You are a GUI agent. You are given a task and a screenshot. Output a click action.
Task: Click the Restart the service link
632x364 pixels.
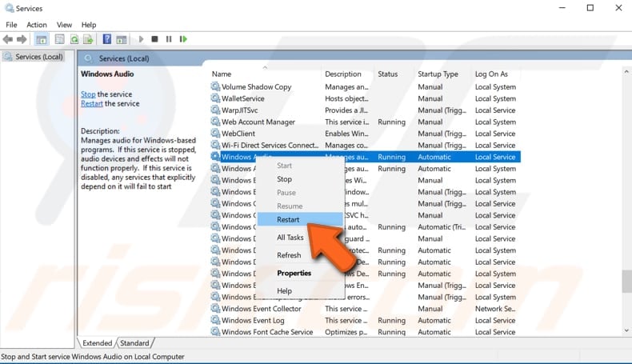[91, 103]
